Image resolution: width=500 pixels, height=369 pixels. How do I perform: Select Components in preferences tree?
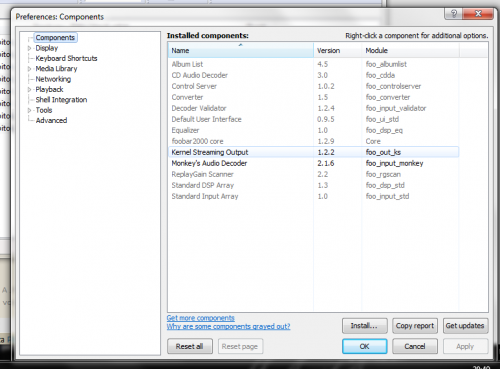tap(55, 38)
